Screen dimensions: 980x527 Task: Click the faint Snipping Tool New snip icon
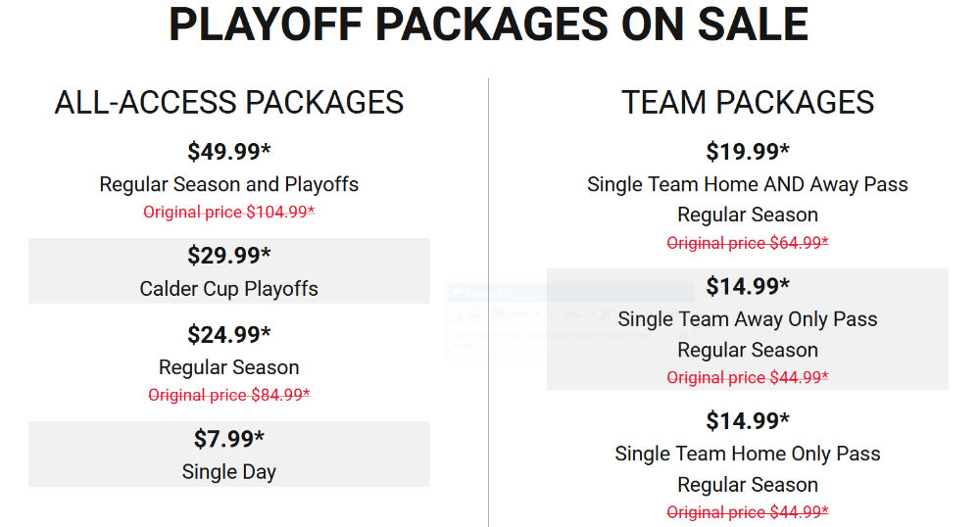pos(458,314)
